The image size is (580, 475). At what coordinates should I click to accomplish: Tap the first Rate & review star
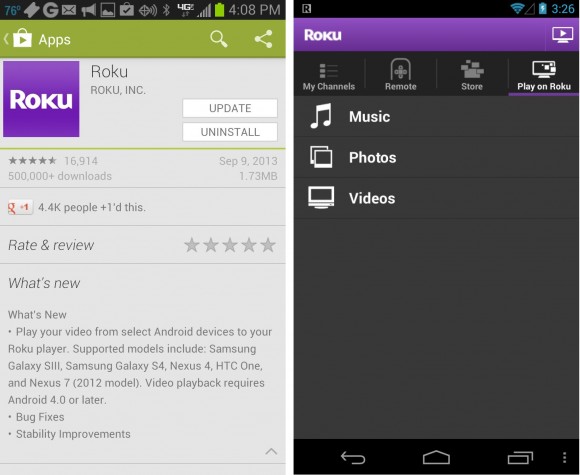(192, 245)
